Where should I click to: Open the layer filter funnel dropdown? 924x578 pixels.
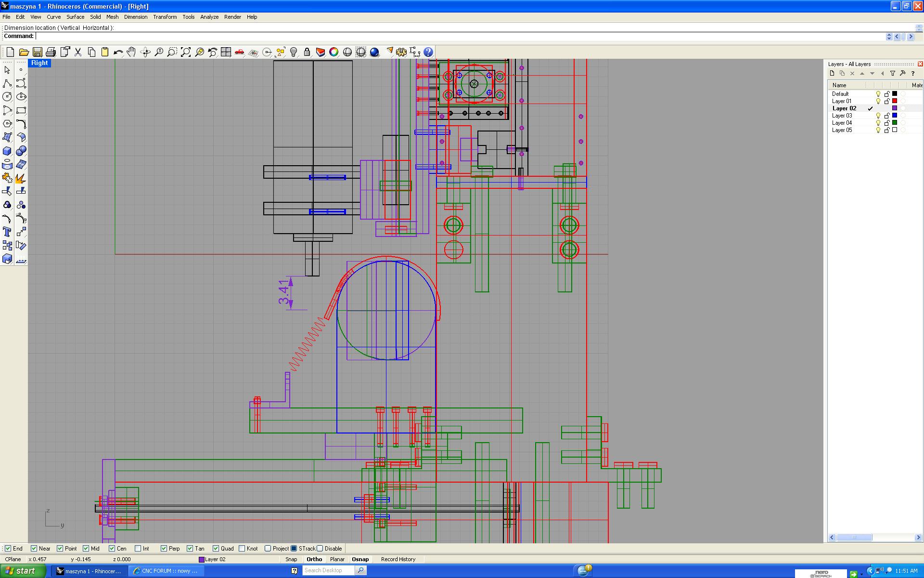click(x=893, y=74)
